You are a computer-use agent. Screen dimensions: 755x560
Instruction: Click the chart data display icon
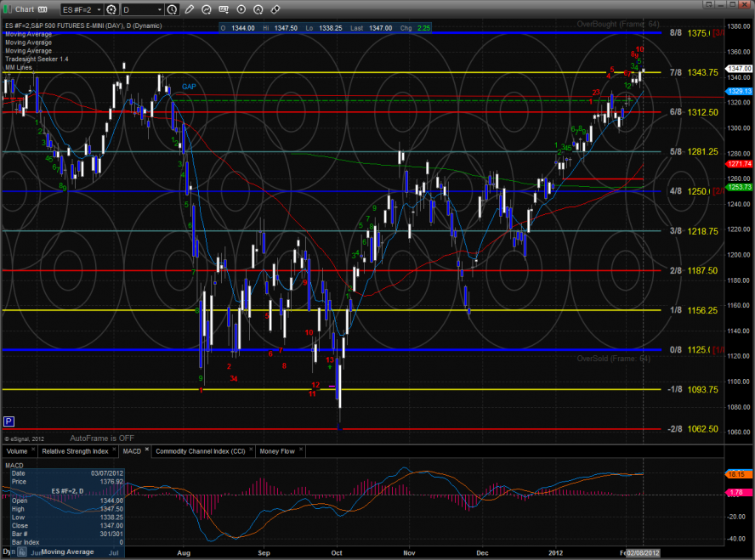click(224, 9)
